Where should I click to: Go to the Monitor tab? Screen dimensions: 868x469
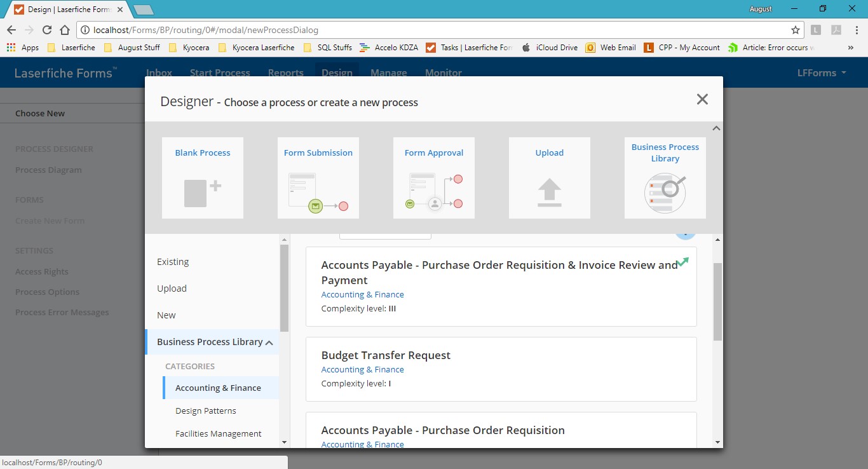pos(444,73)
